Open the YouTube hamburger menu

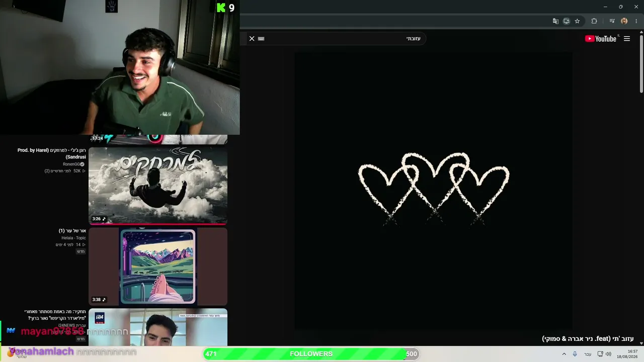click(x=627, y=39)
